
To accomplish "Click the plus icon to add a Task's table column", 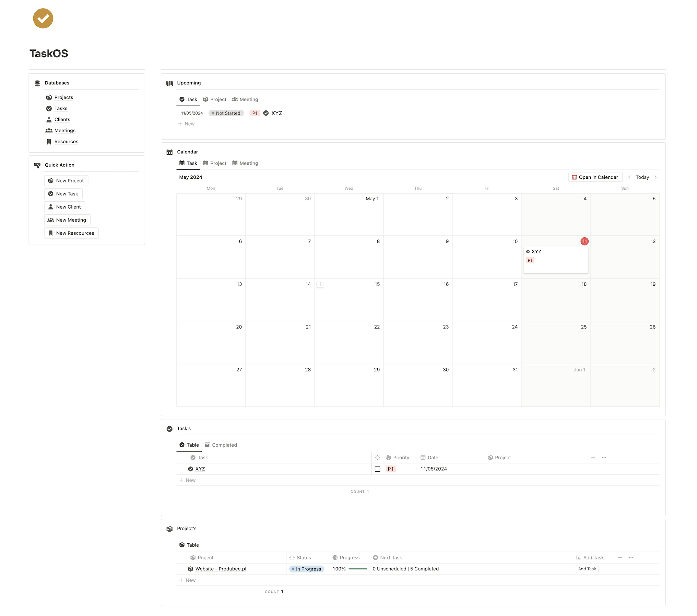I will coord(593,458).
